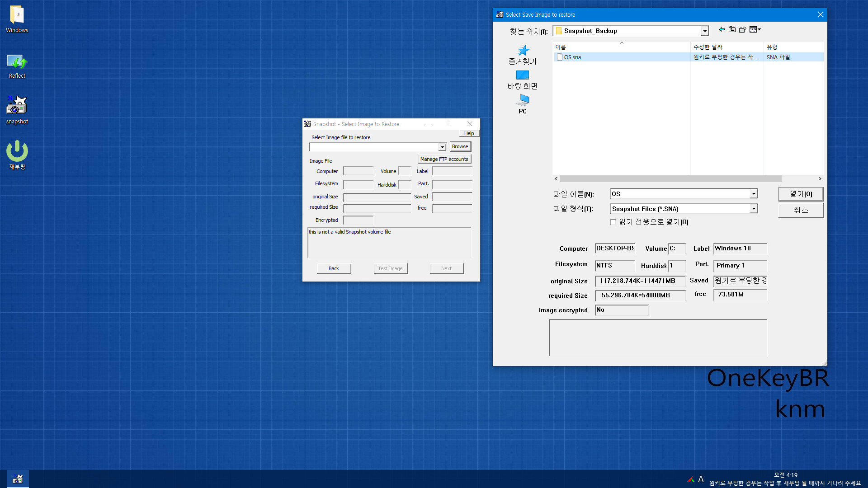
Task: Select OS.sna file icon in list
Action: (x=560, y=57)
